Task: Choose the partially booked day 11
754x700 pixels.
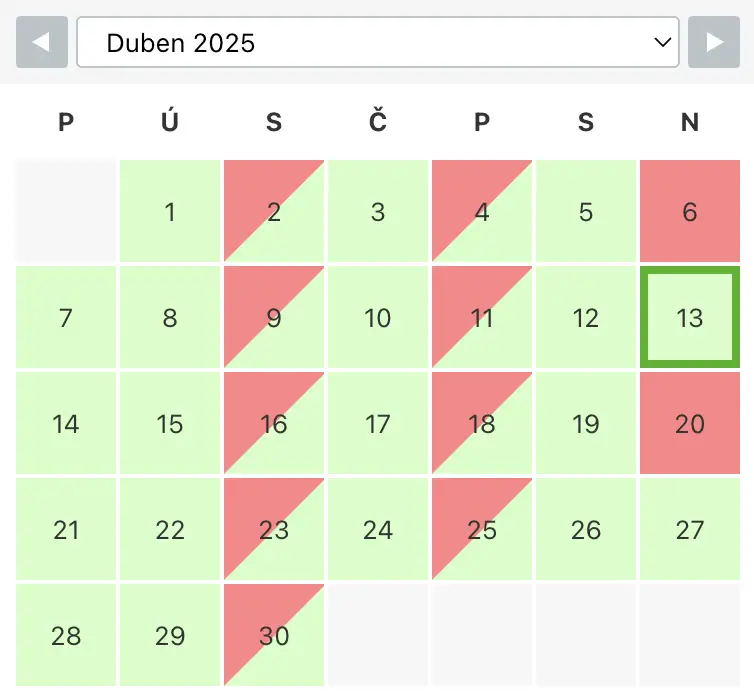Action: 482,318
